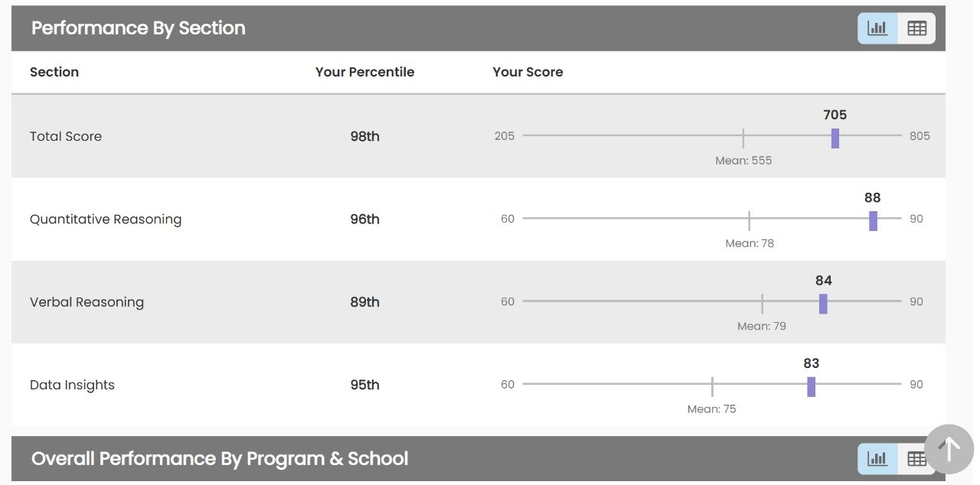
Task: Switch Performance By Section to chart view
Action: (x=877, y=28)
